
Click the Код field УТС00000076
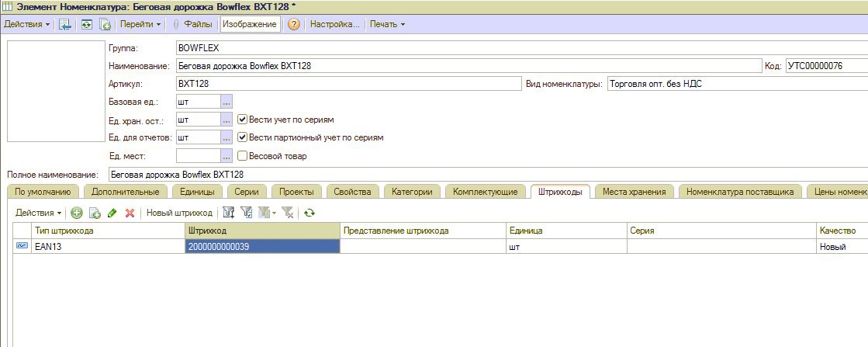[x=826, y=66]
